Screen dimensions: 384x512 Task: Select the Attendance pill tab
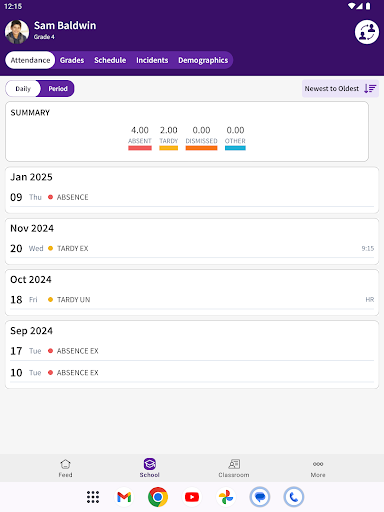(x=30, y=60)
